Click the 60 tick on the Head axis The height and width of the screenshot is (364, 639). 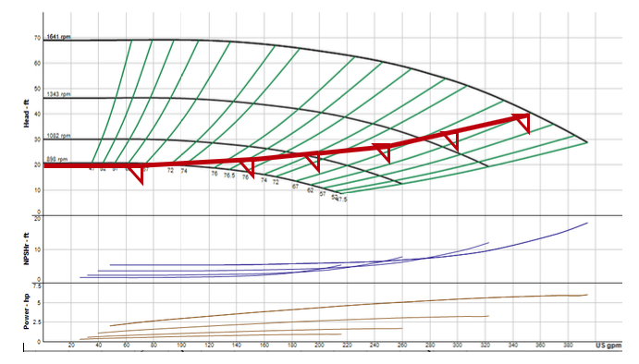tap(37, 64)
